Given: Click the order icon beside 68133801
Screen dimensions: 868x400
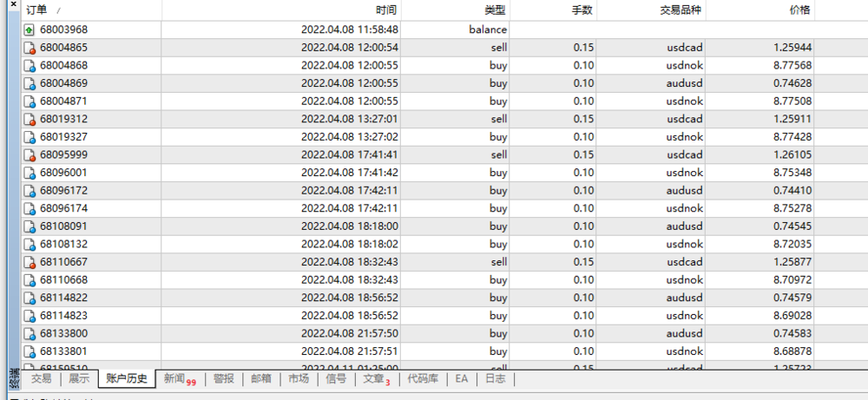Looking at the screenshot, I should (30, 351).
